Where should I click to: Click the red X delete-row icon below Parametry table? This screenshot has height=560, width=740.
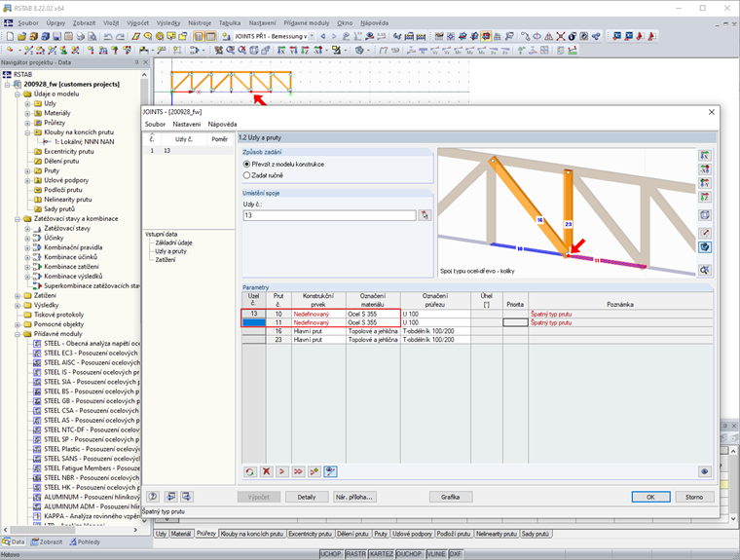[266, 471]
